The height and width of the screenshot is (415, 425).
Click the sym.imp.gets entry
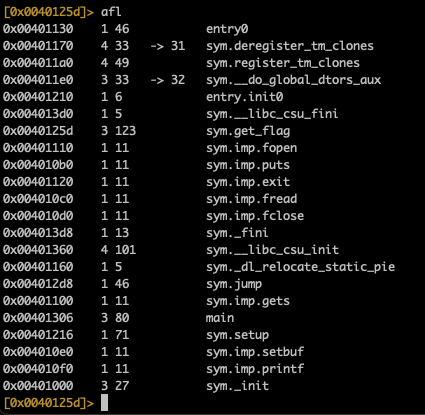[248, 301]
